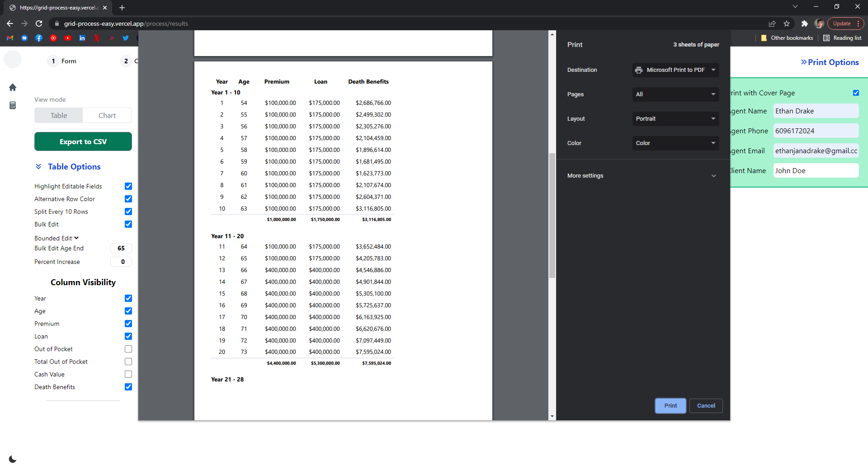Image resolution: width=868 pixels, height=470 pixels.
Task: Open the Twitter bookmark icon
Action: point(126,38)
